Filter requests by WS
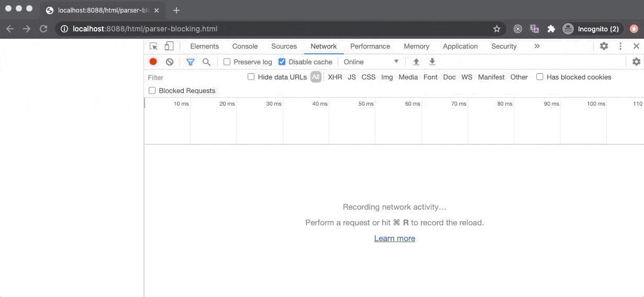This screenshot has width=644, height=297. point(467,77)
